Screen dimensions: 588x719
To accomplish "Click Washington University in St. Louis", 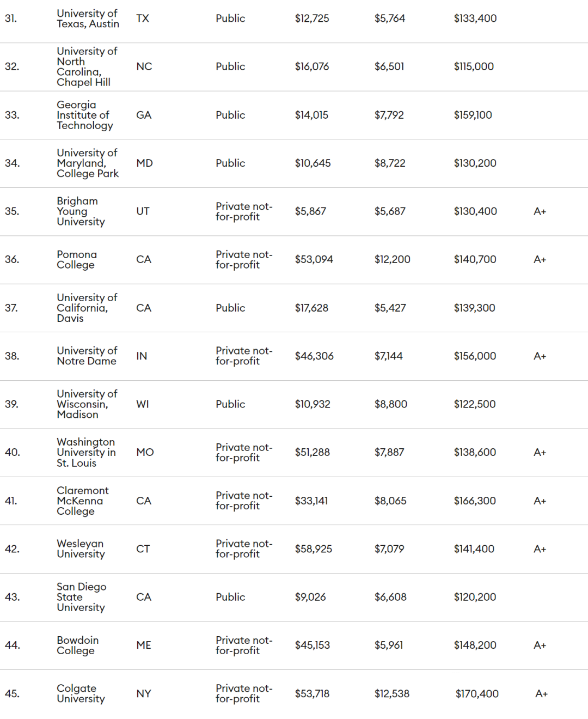I will click(x=86, y=452).
